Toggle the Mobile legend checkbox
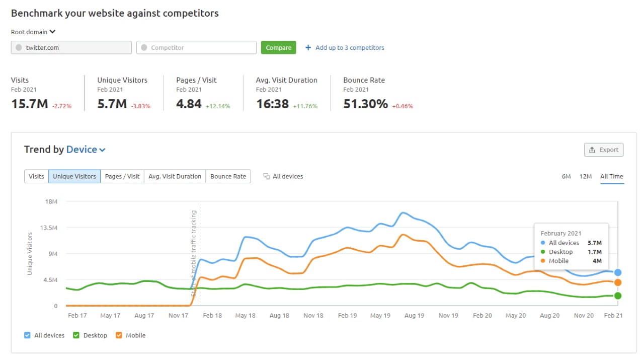The image size is (644, 357). coord(119,335)
